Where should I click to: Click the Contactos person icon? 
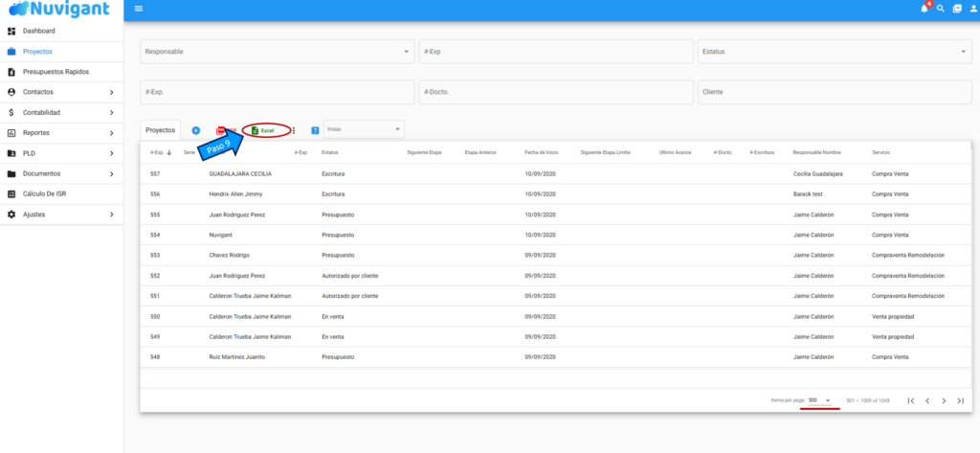[x=11, y=92]
